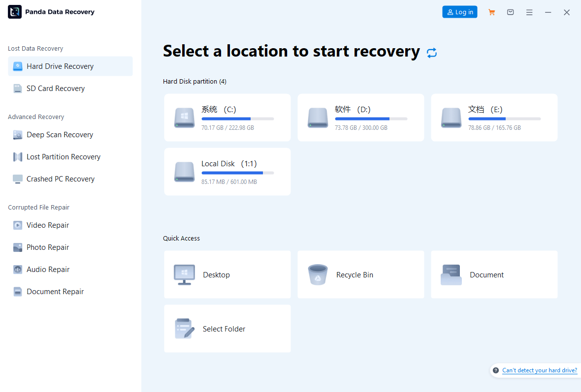
Task: Open the mail feedback icon
Action: click(x=510, y=12)
